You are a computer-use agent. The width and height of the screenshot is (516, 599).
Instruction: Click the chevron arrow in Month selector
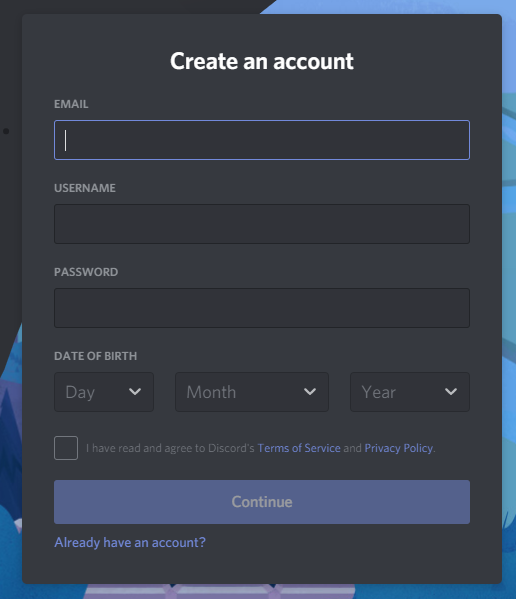click(310, 392)
